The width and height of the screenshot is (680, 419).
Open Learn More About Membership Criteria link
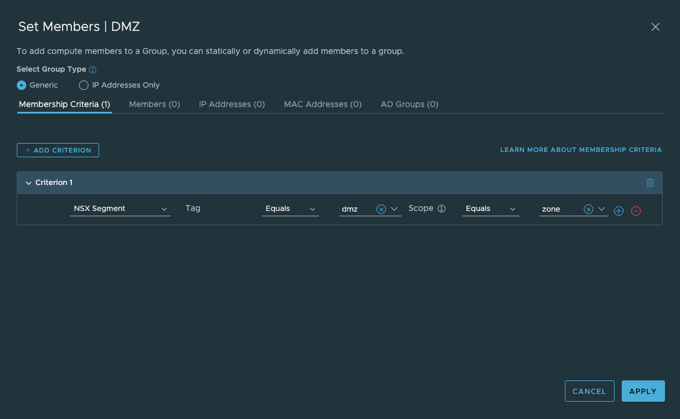pos(581,150)
